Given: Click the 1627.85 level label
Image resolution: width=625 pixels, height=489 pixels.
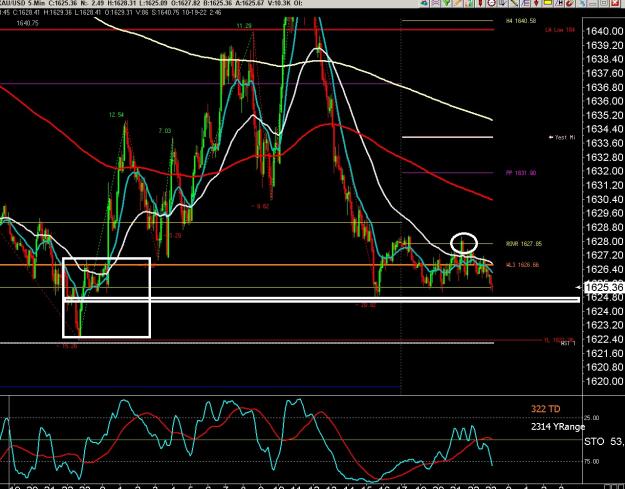Looking at the screenshot, I should pyautogui.click(x=524, y=244).
